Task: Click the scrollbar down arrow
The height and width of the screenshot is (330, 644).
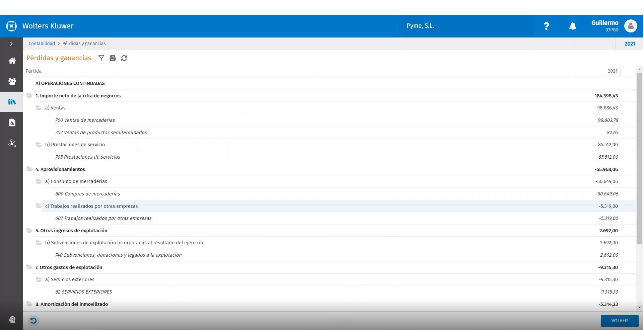Action: coord(639,307)
